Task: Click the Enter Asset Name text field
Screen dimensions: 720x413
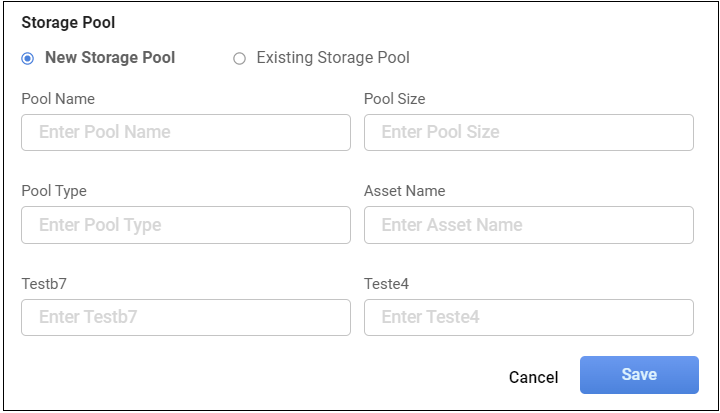Action: [x=529, y=225]
